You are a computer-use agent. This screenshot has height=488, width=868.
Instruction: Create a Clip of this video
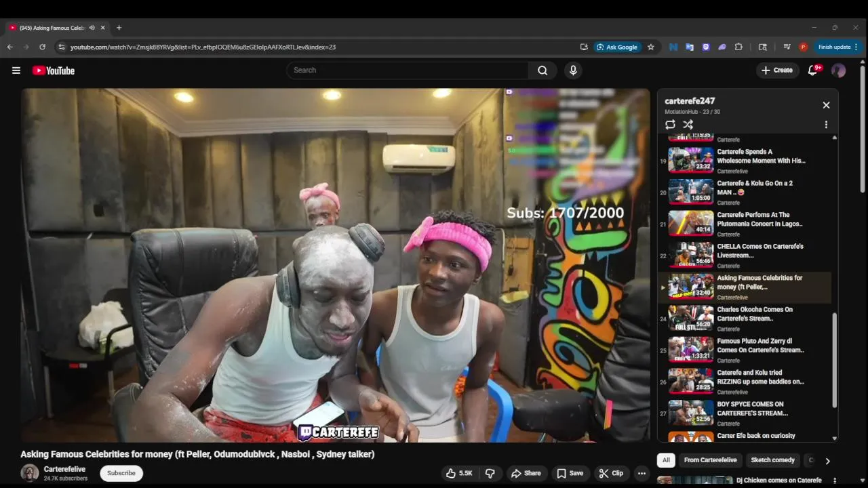point(611,473)
